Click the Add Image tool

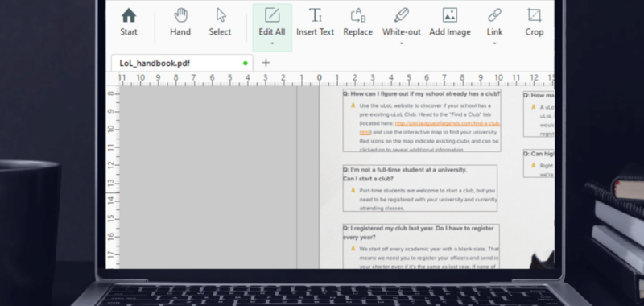coord(450,23)
